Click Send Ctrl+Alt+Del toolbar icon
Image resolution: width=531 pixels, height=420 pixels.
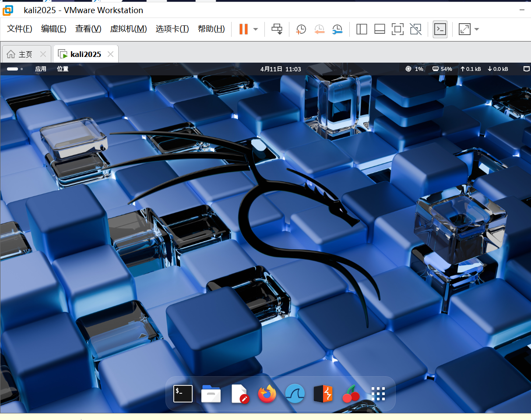277,29
